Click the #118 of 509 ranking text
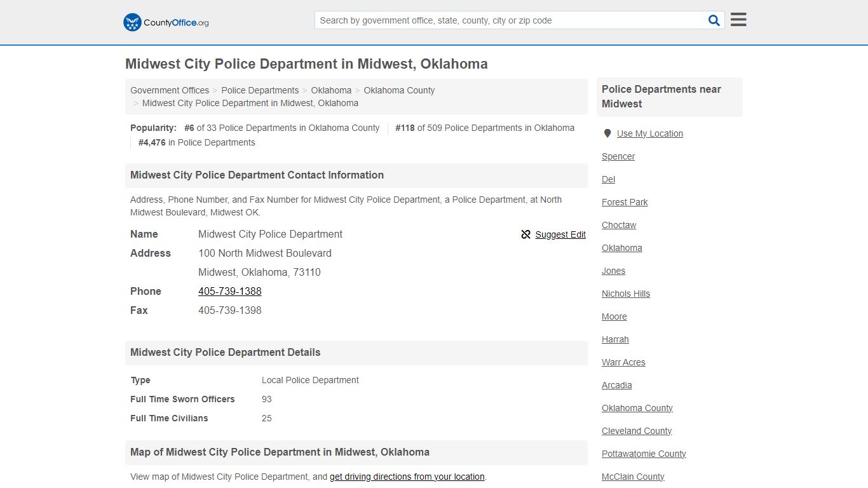This screenshot has width=868, height=488. [485, 128]
